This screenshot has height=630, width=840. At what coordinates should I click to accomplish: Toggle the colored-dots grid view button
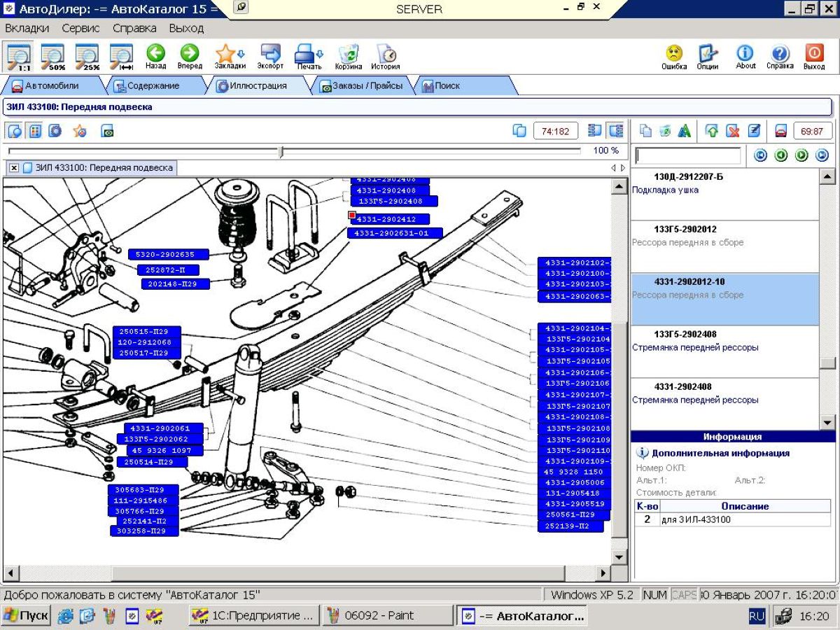point(35,131)
